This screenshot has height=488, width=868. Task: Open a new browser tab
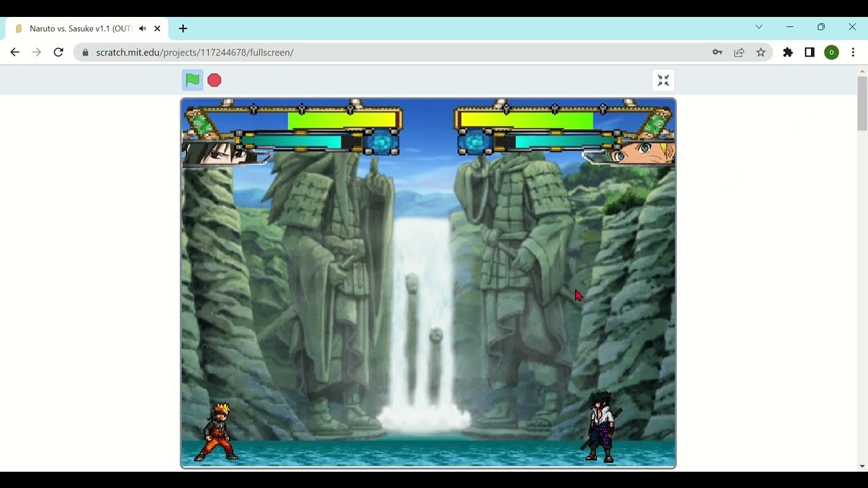pos(183,28)
